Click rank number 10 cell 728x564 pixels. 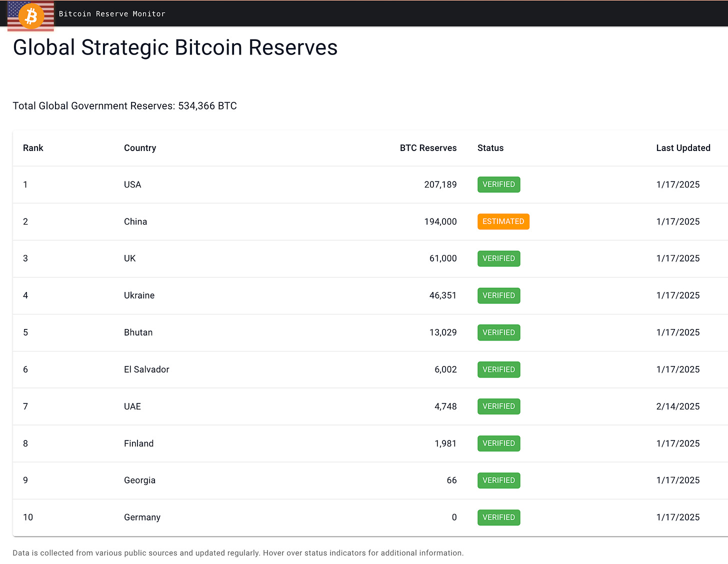tap(28, 517)
